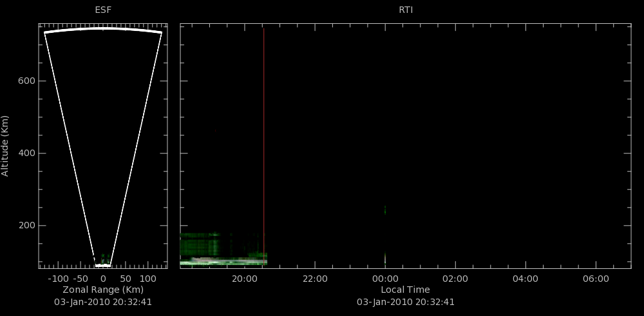Click the 20:00 local time tick label
This screenshot has width=644, height=316.
click(x=245, y=279)
